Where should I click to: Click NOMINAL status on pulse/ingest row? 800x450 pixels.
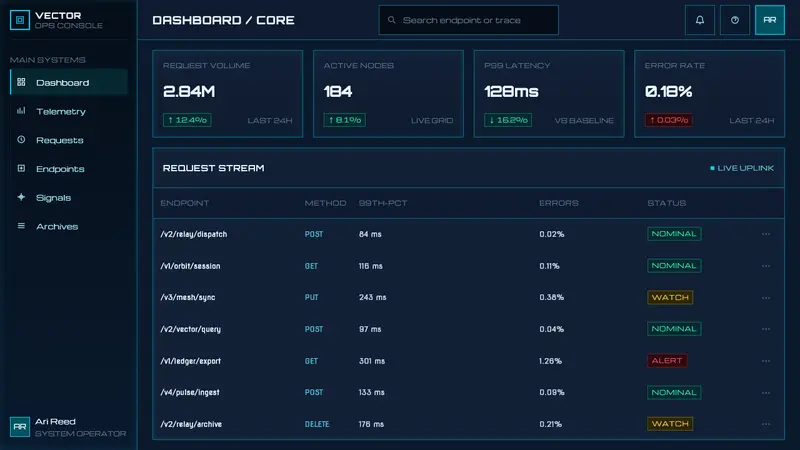[674, 392]
